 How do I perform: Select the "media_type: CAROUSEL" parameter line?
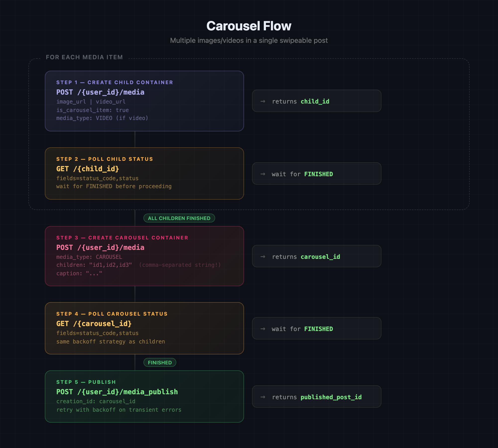[x=89, y=257]
